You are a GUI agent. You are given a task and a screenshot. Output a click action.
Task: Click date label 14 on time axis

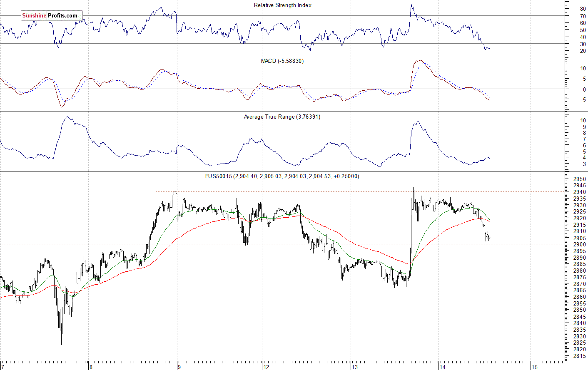[x=442, y=367]
